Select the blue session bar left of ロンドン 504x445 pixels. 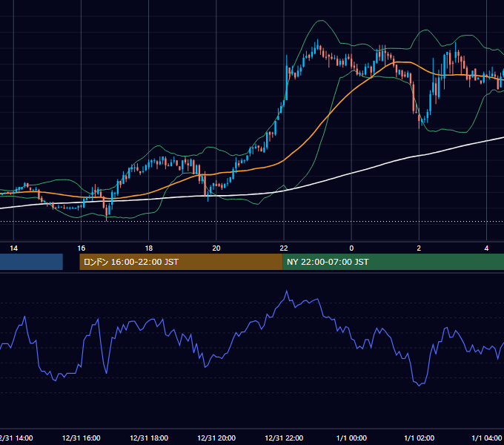pos(31,262)
